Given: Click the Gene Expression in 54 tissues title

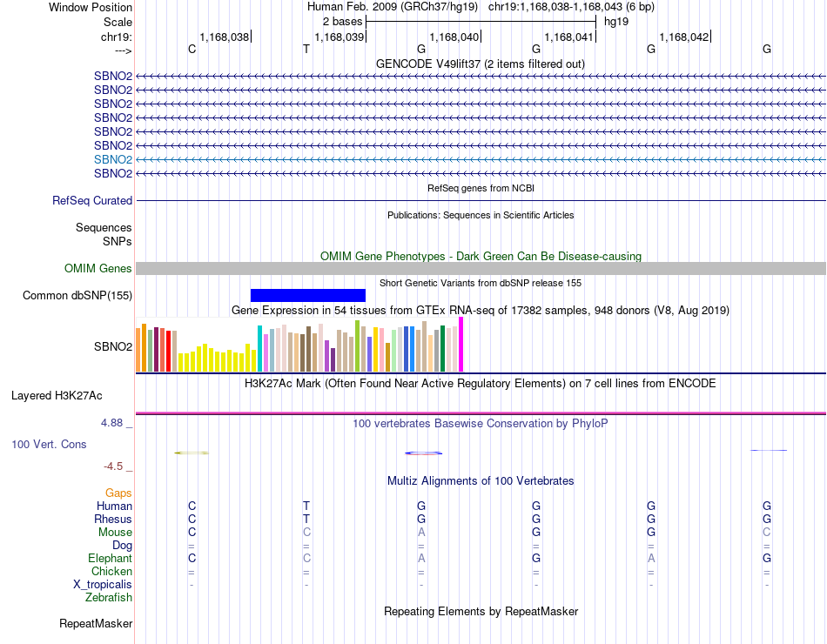Looking at the screenshot, I should click(481, 310).
